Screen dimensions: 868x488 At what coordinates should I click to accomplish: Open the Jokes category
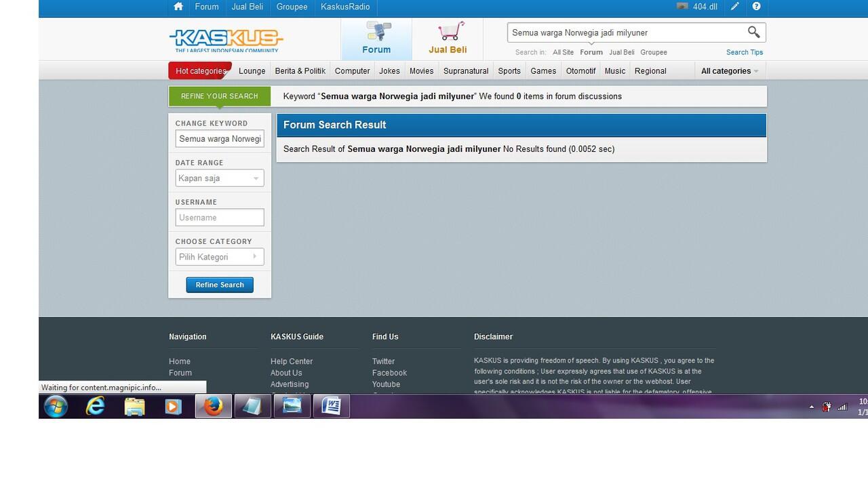pyautogui.click(x=389, y=70)
